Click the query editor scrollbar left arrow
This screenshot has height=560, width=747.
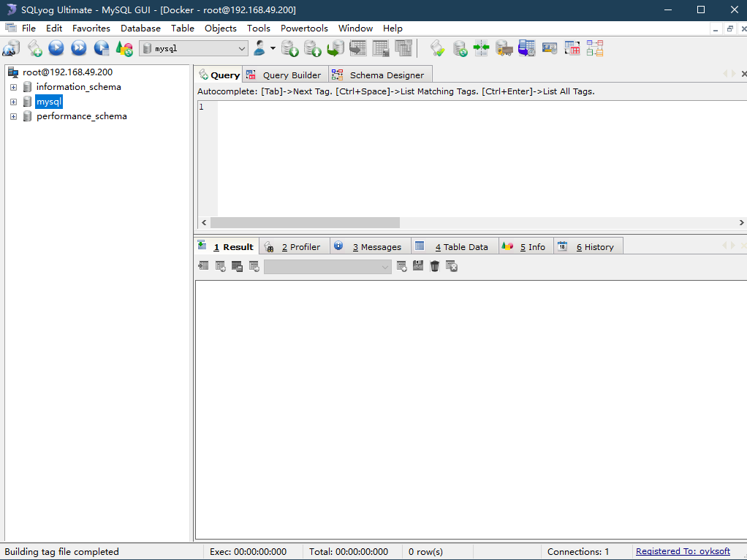click(204, 222)
